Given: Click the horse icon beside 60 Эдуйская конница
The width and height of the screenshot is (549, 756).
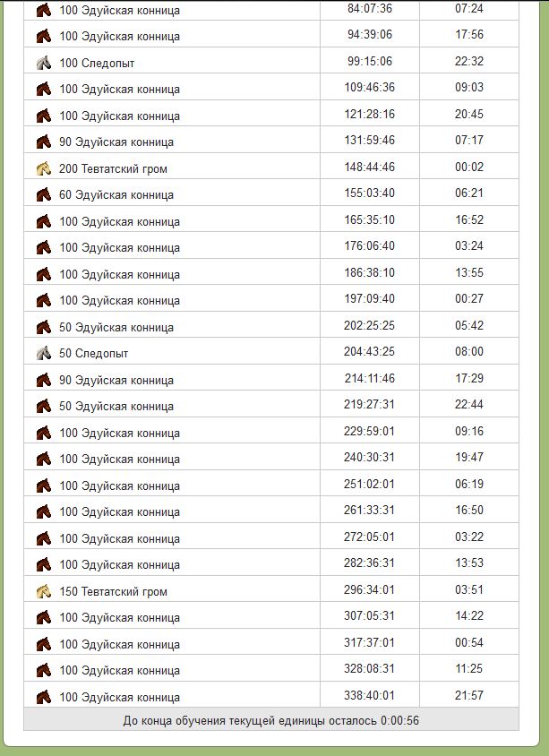Looking at the screenshot, I should [x=44, y=194].
